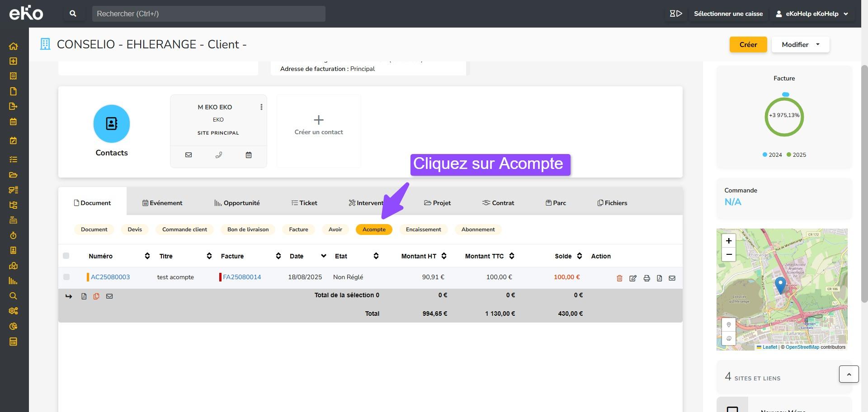
Task: Select the Facture filter pill
Action: [x=298, y=229]
